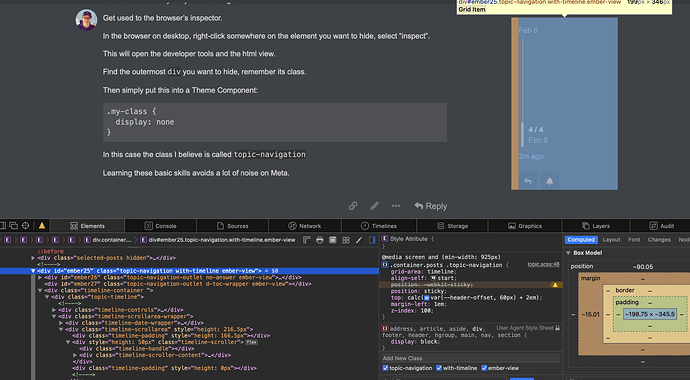This screenshot has height=380, width=690.
Task: Open the Timelines tab
Action: 378,226
